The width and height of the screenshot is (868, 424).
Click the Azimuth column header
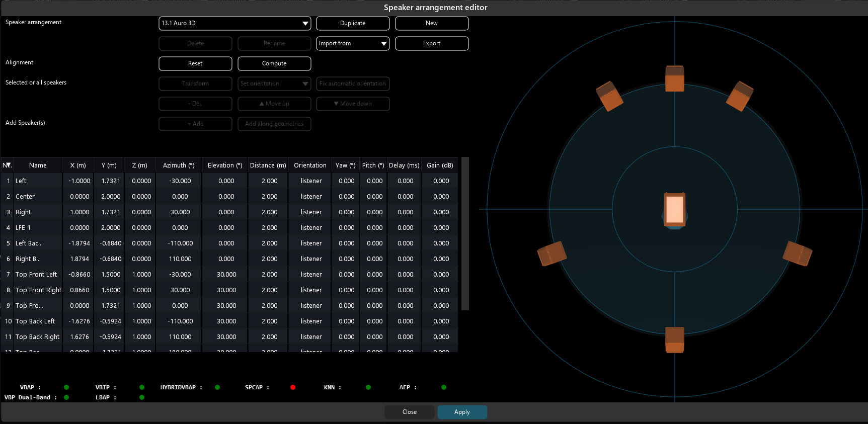tap(178, 165)
